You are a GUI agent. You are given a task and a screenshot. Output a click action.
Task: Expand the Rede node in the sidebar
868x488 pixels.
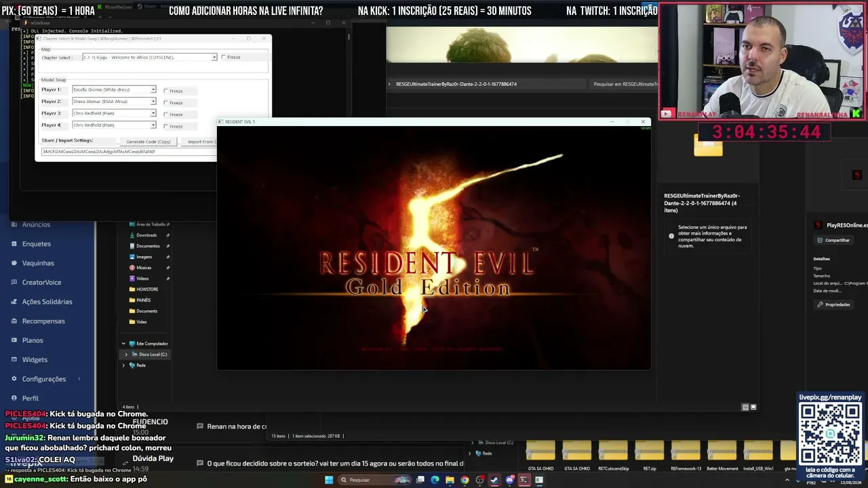tap(123, 365)
